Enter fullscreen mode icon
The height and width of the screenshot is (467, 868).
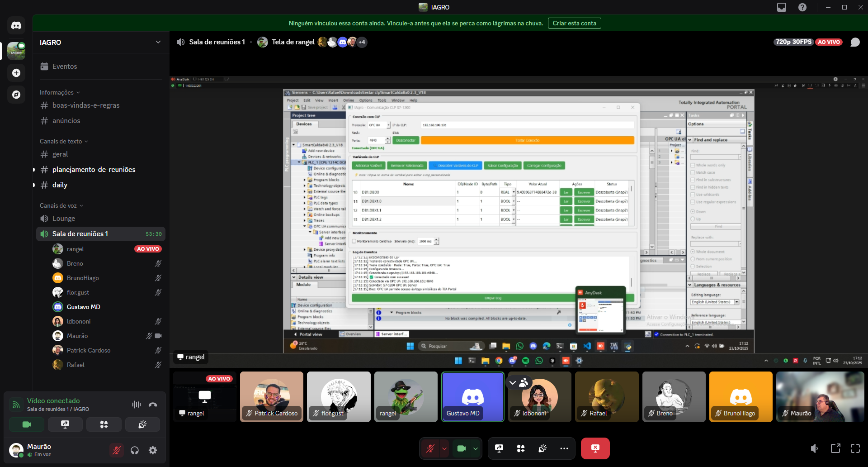point(855,448)
